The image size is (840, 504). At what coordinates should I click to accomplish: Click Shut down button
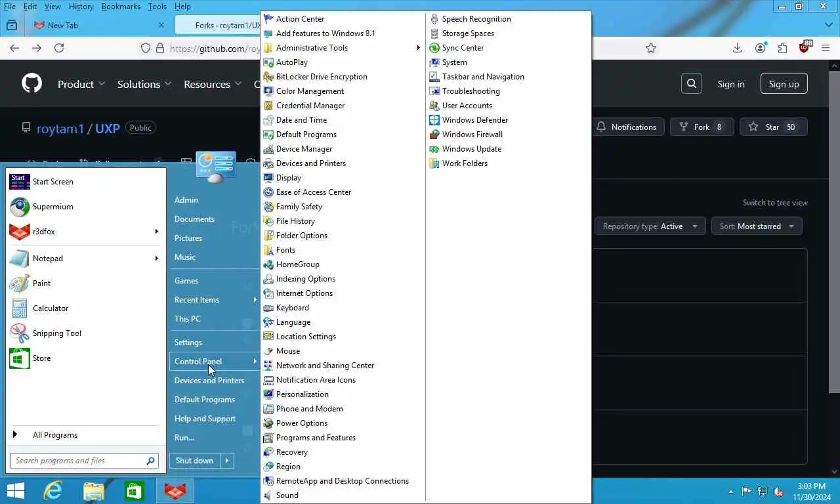click(194, 461)
